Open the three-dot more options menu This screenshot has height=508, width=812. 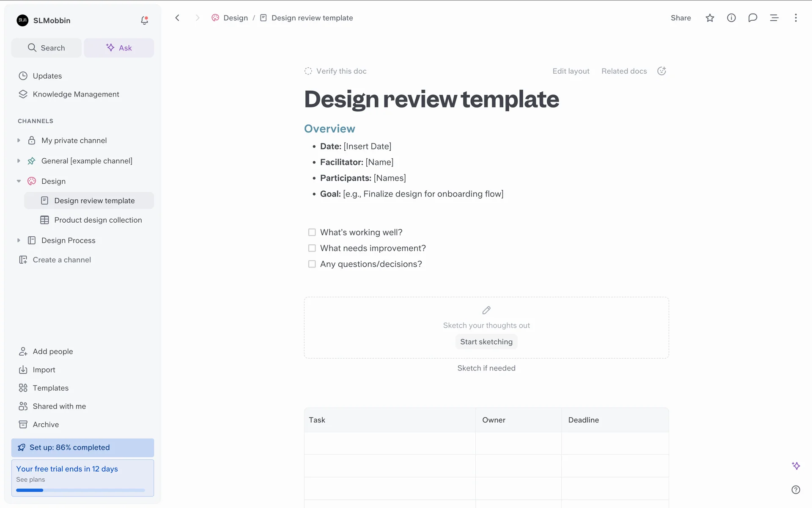tap(796, 18)
